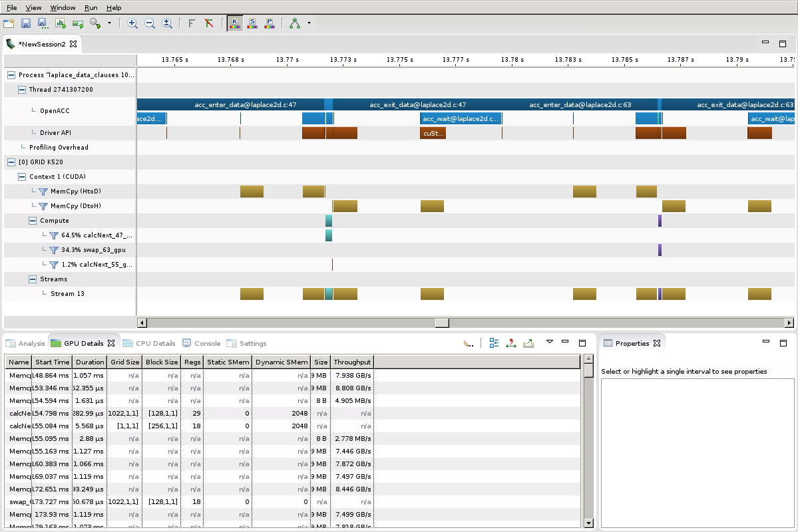The height and width of the screenshot is (532, 798).
Task: Toggle process color mode P button
Action: tap(270, 23)
